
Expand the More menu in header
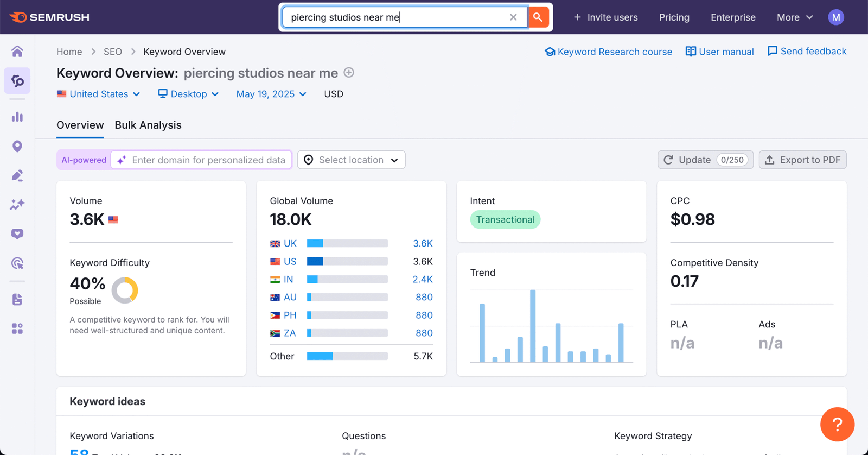(x=795, y=17)
